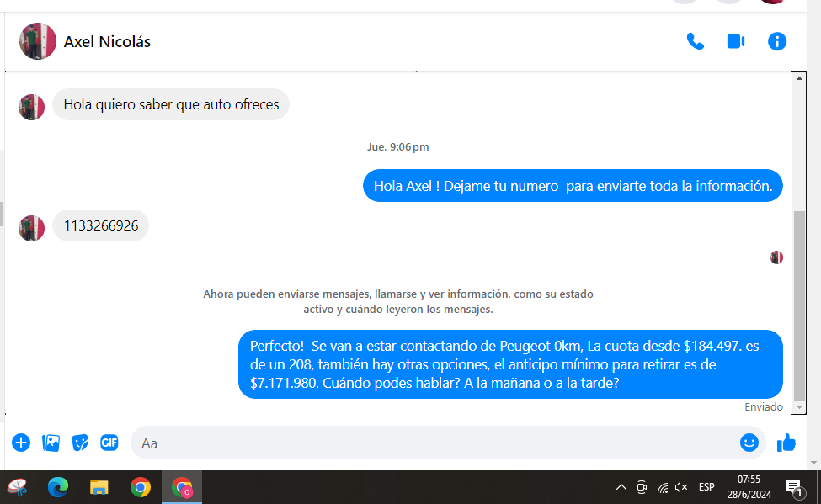Viewport: 821px width, 504px height.
Task: Select the 'Hola quiero saber que auto ofreces' message
Action: (x=171, y=104)
